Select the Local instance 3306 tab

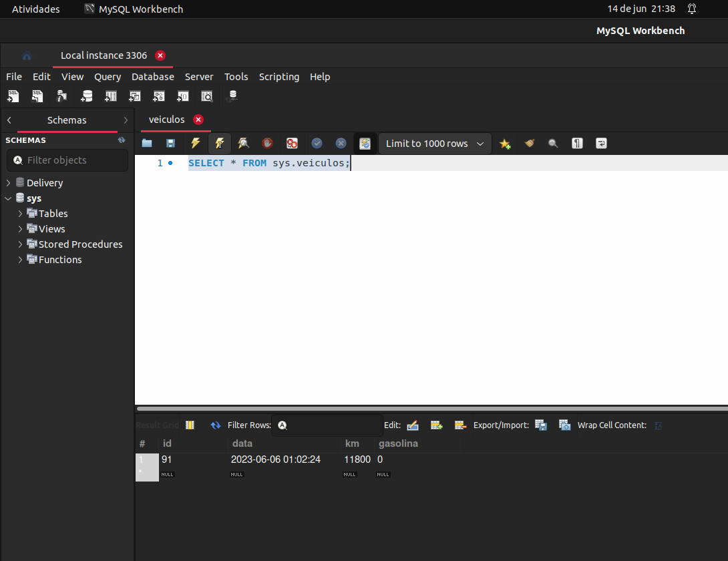point(104,55)
